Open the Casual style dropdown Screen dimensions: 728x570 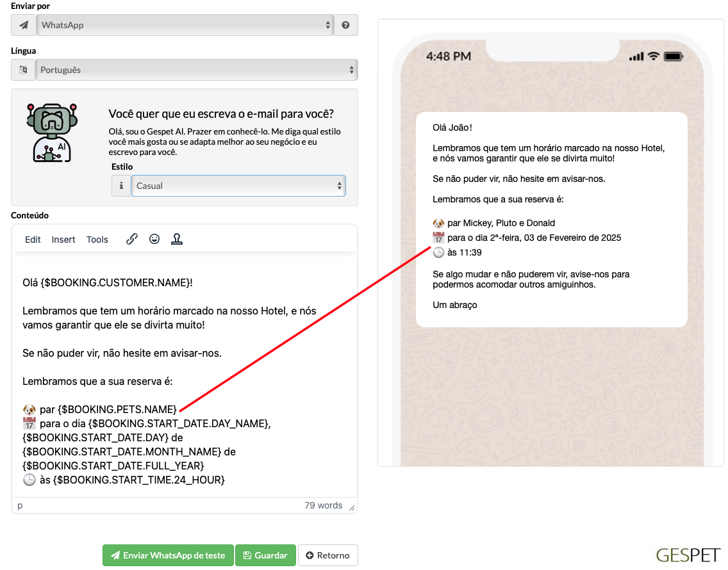click(238, 186)
